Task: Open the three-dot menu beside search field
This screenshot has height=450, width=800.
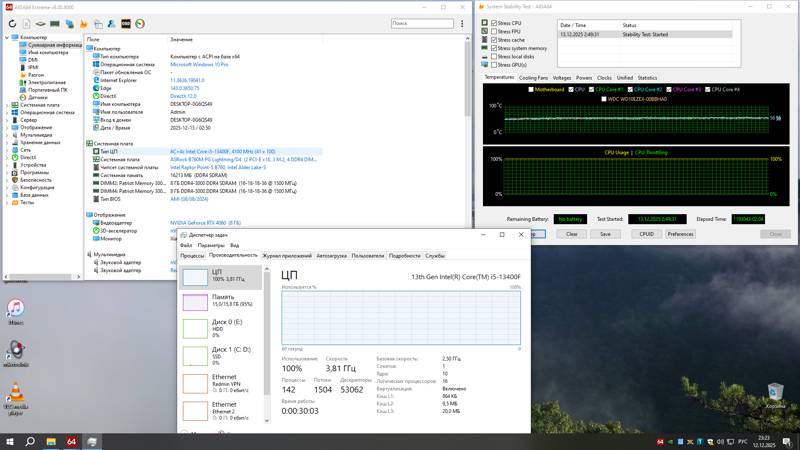Action: (x=462, y=24)
